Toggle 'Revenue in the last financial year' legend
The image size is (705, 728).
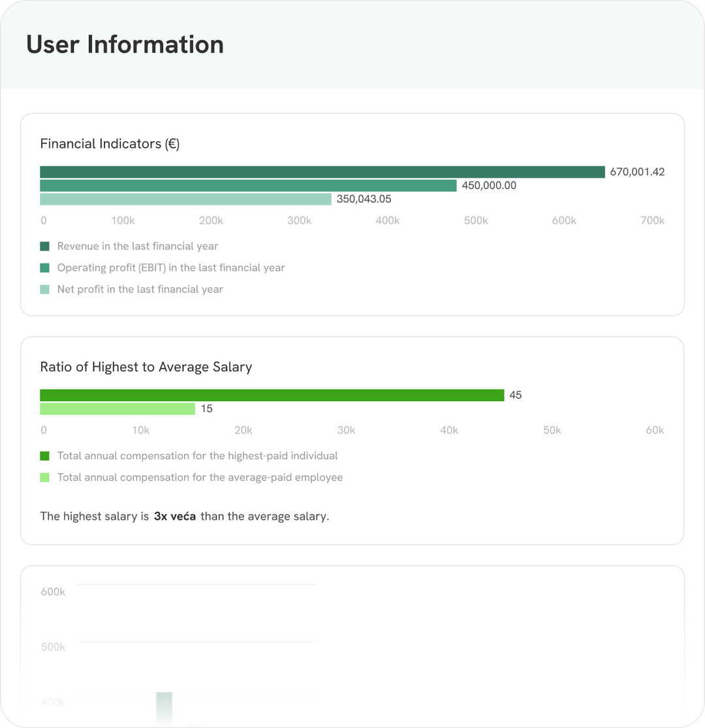click(138, 246)
